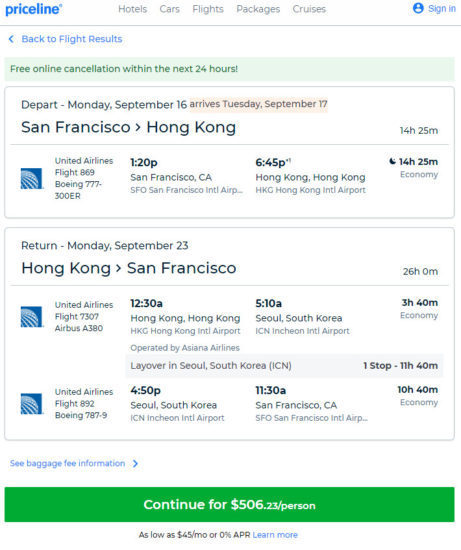
Task: Open the Cars tab
Action: 169,9
